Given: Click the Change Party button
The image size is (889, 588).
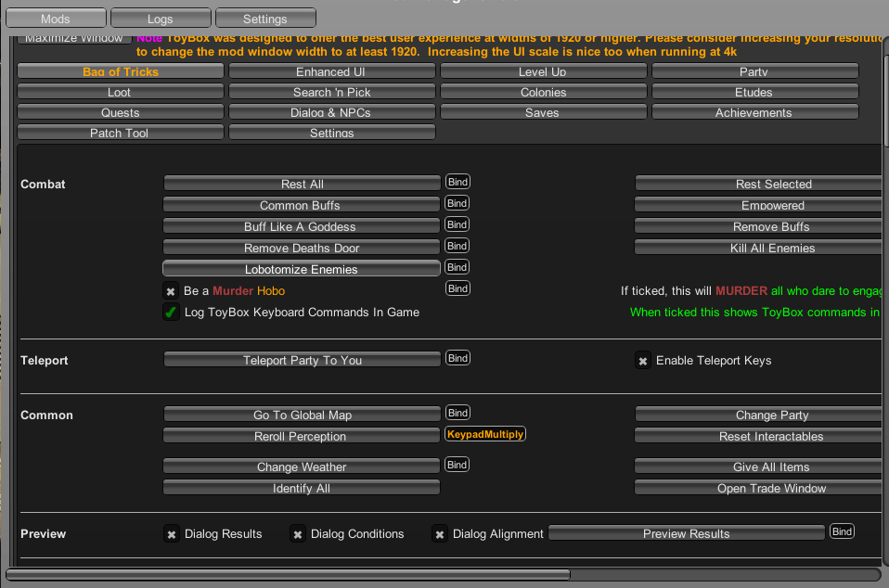Looking at the screenshot, I should [x=760, y=415].
